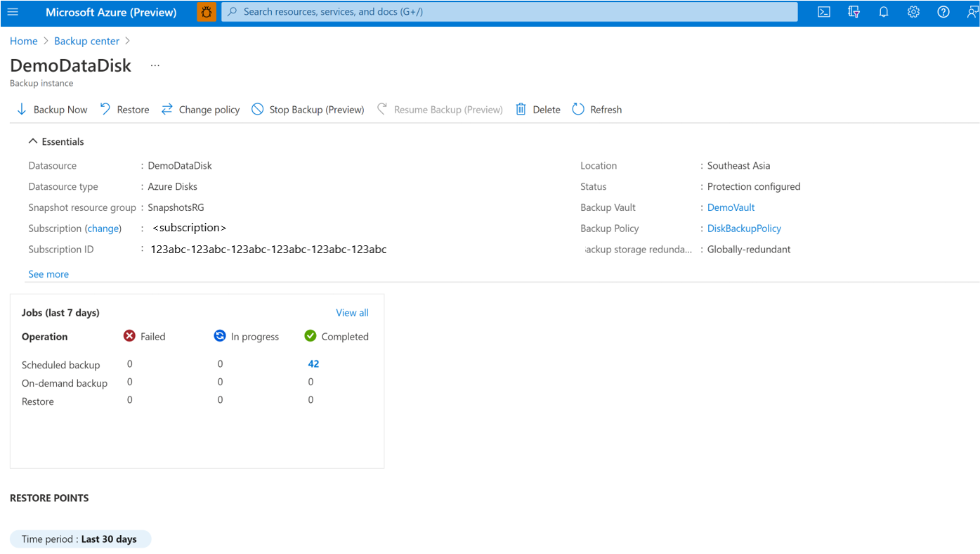The height and width of the screenshot is (554, 980).
Task: View all recent jobs
Action: 351,312
